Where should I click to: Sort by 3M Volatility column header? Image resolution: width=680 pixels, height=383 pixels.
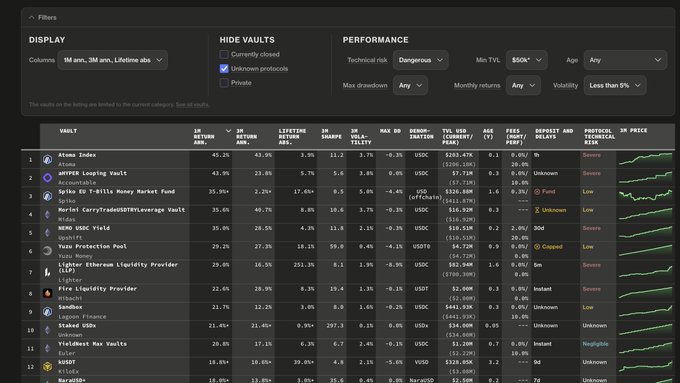point(361,137)
